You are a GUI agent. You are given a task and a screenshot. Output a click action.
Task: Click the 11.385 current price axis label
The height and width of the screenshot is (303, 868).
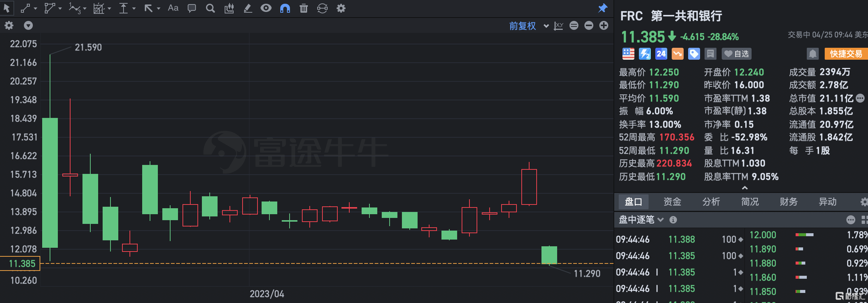[20, 263]
